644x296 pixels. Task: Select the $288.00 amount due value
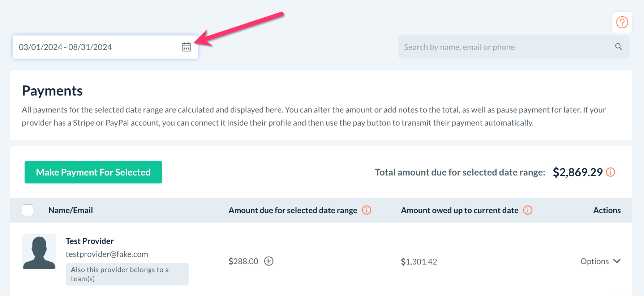coord(243,261)
